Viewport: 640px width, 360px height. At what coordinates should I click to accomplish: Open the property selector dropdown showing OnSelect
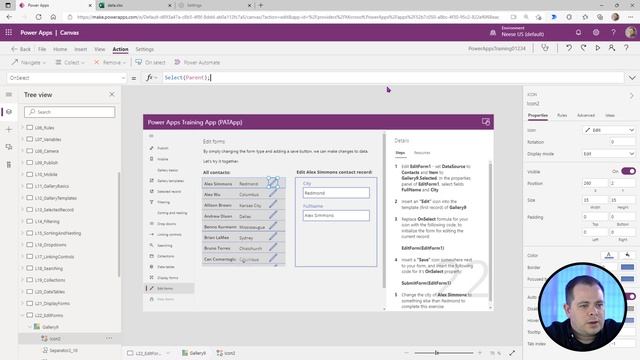[x=67, y=78]
